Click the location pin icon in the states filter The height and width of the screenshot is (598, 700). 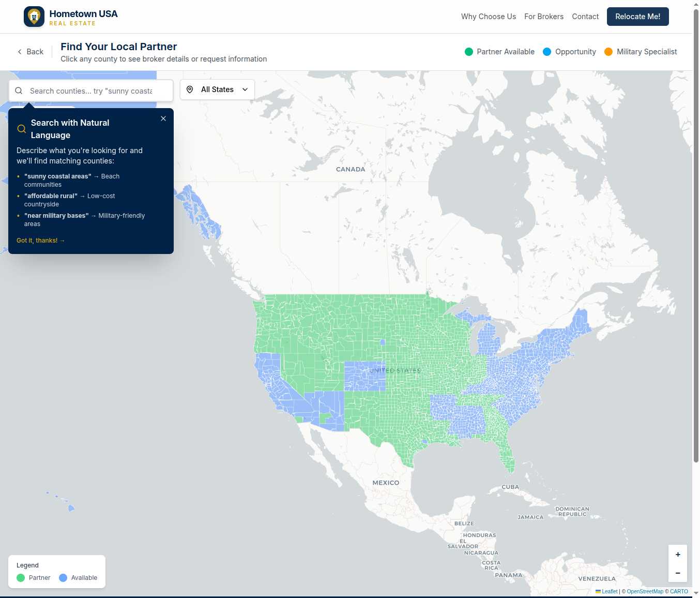[190, 89]
